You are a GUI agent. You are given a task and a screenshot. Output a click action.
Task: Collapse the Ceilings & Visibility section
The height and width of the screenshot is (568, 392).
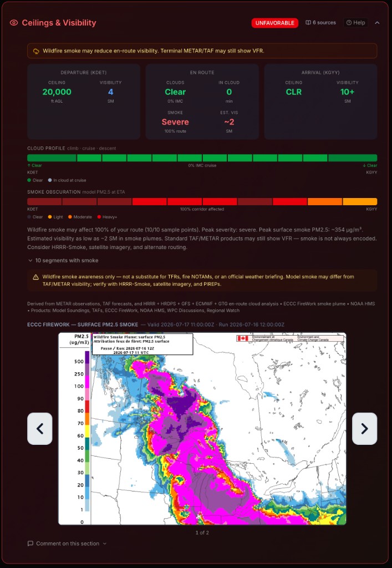pyautogui.click(x=377, y=22)
